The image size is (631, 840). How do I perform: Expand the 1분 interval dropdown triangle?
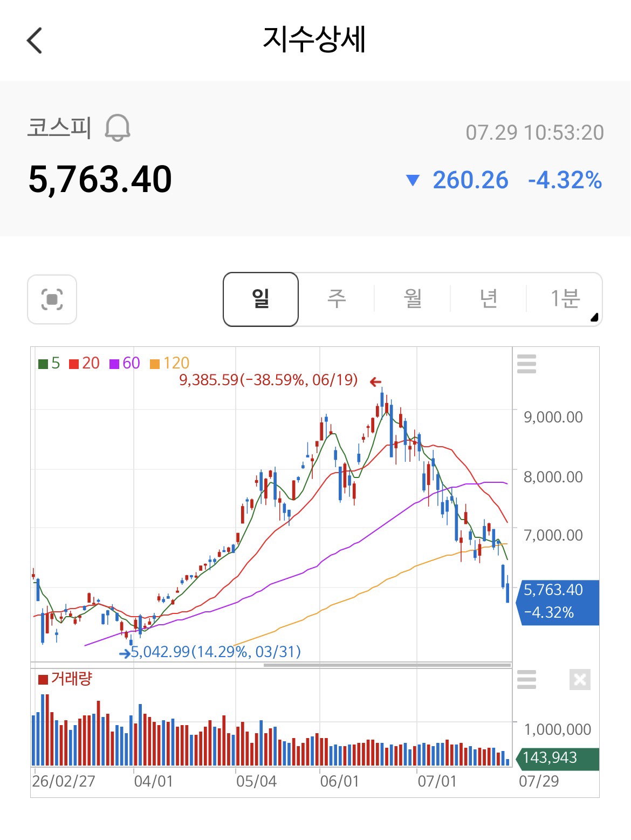pos(594,317)
